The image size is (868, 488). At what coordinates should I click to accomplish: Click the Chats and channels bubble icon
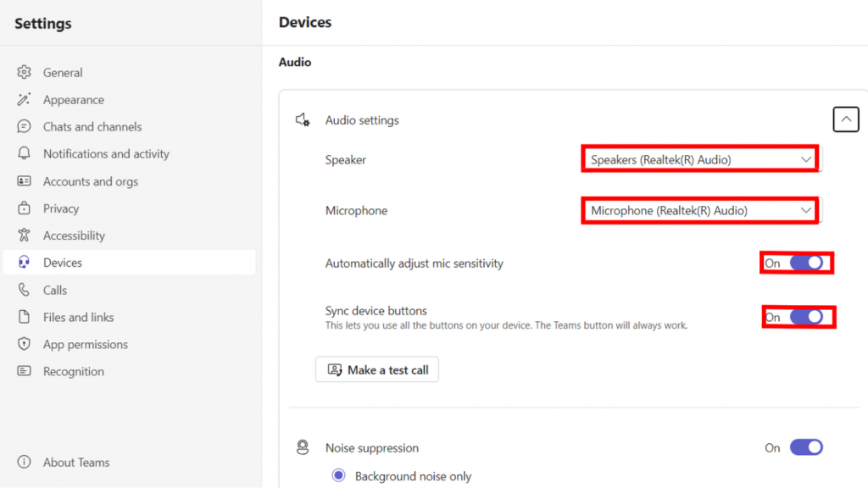[24, 127]
